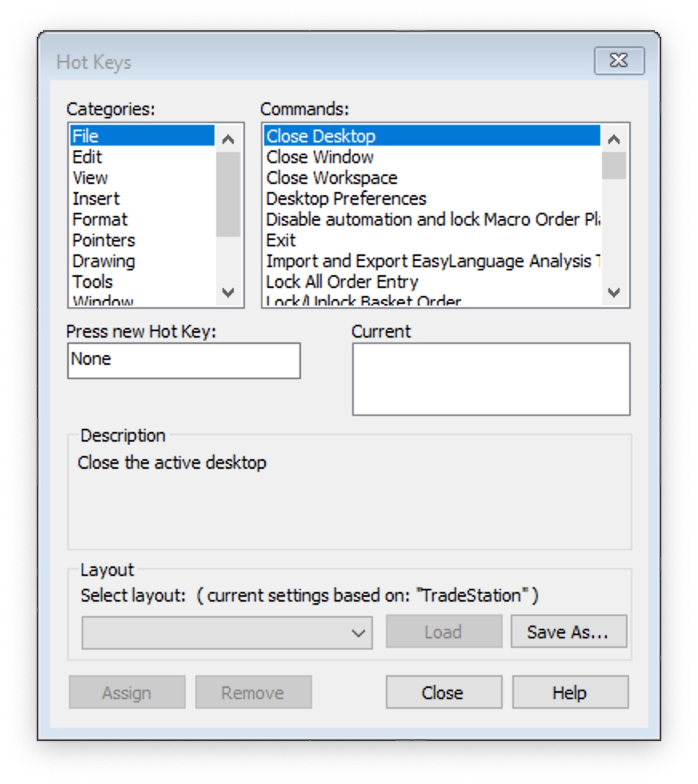Select the Tools category

pos(142,282)
